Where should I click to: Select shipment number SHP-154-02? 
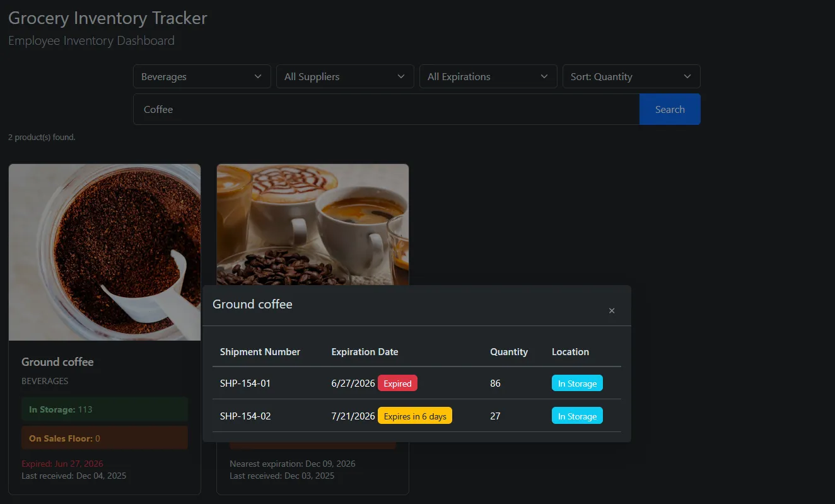point(245,416)
